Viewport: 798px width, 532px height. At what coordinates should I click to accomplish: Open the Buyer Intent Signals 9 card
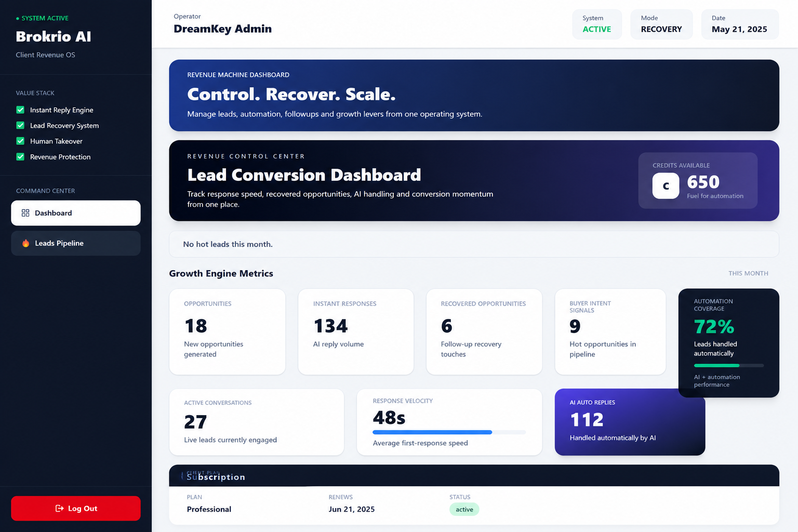(610, 331)
